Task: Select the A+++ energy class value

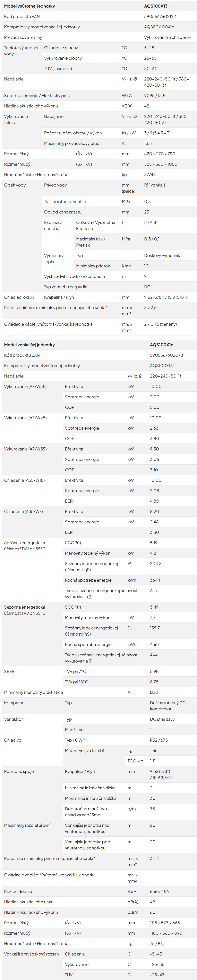Action: coord(155,591)
